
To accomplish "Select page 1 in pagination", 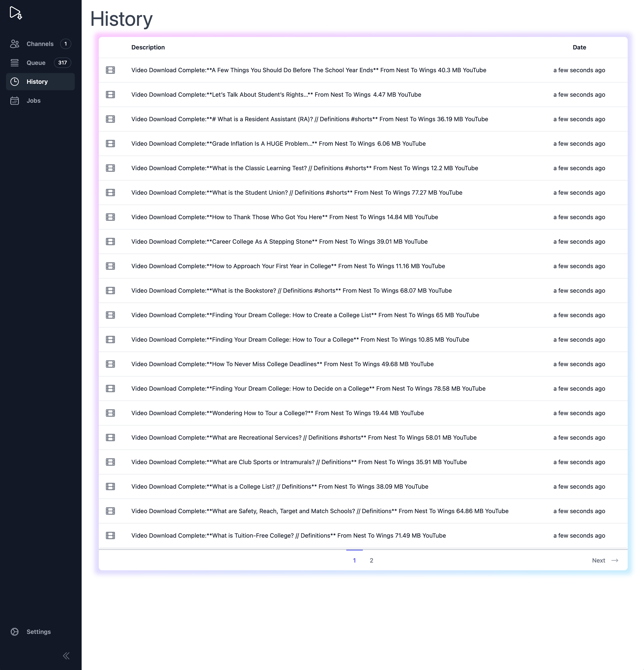I will [x=354, y=560].
